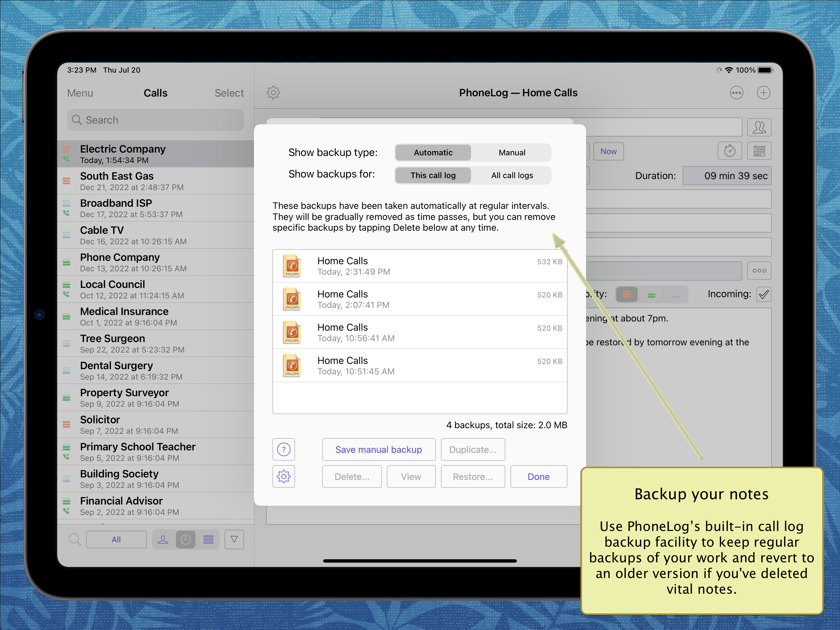
Task: Tap Select in Calls header
Action: tap(229, 93)
